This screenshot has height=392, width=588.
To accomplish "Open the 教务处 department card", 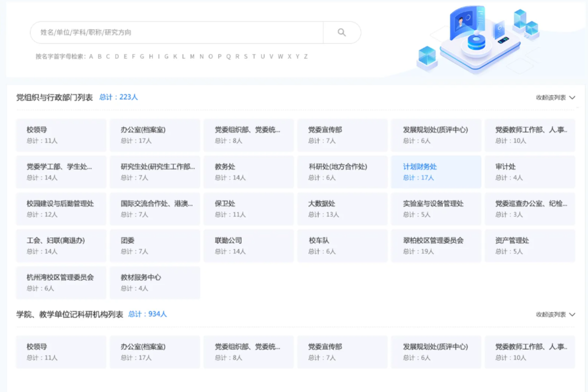I will pos(248,172).
